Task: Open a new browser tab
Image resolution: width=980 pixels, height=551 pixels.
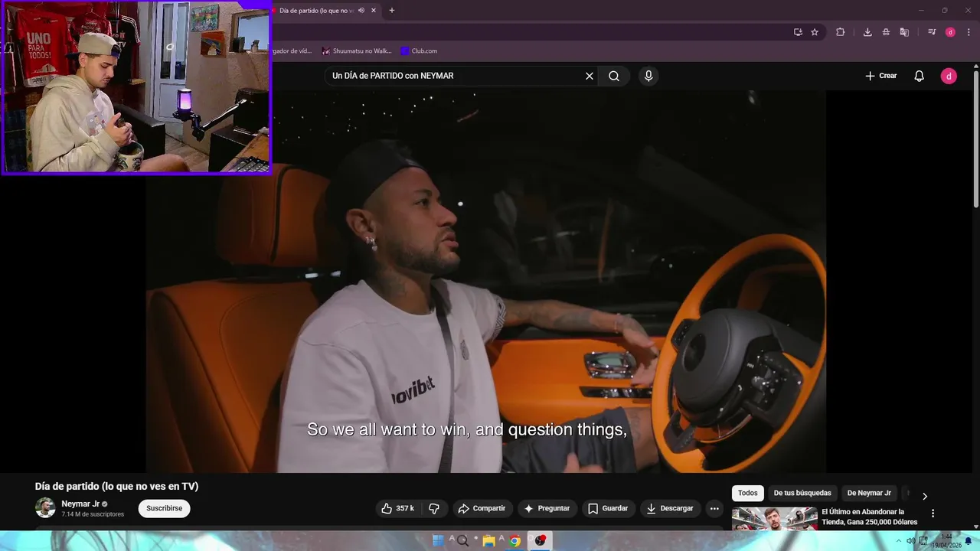Action: [392, 11]
